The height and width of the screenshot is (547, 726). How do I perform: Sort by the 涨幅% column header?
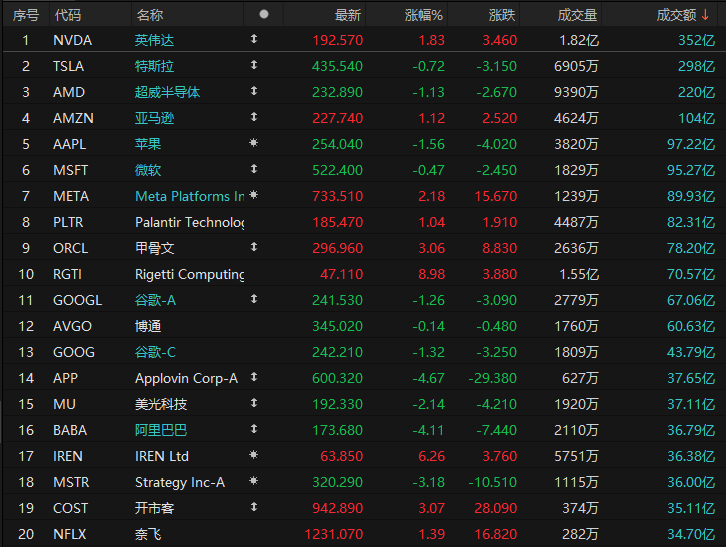pyautogui.click(x=424, y=15)
